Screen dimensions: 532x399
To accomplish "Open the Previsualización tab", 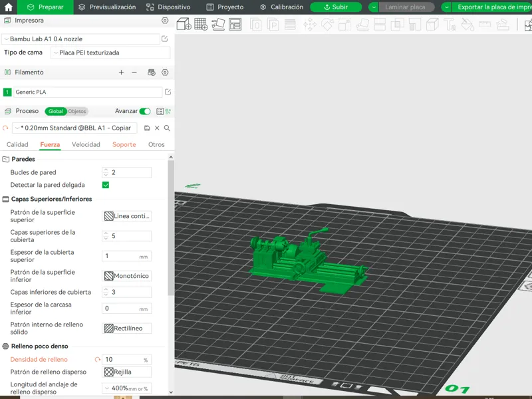I will click(107, 7).
